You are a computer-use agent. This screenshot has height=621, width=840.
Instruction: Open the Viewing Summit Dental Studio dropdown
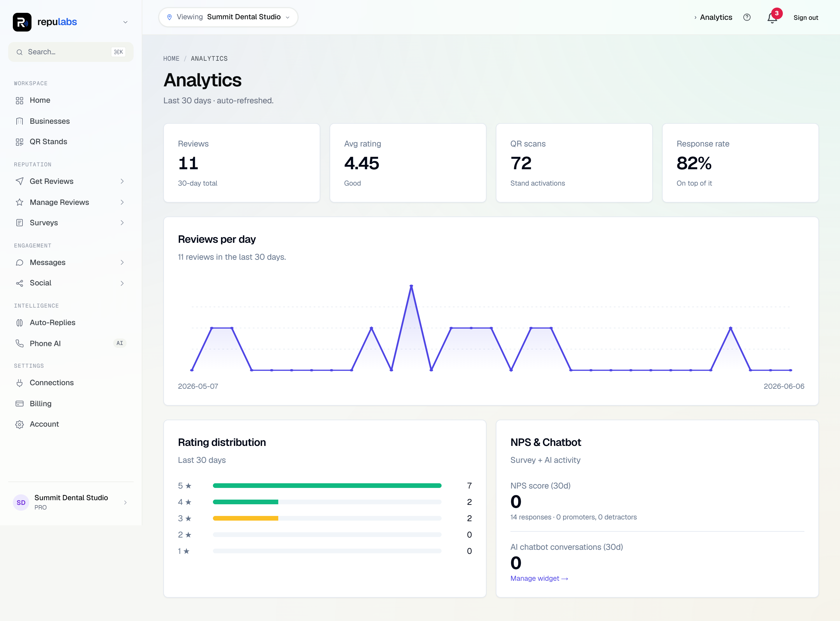point(228,17)
